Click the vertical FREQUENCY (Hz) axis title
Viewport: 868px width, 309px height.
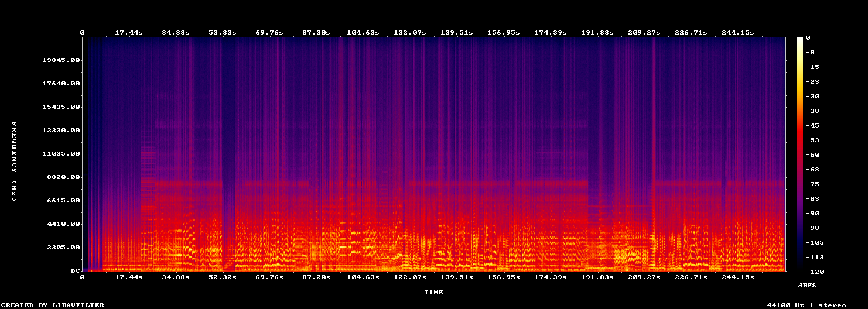[14, 162]
